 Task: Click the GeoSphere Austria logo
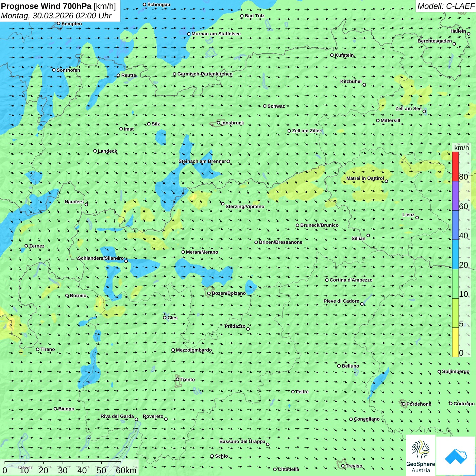pyautogui.click(x=421, y=455)
